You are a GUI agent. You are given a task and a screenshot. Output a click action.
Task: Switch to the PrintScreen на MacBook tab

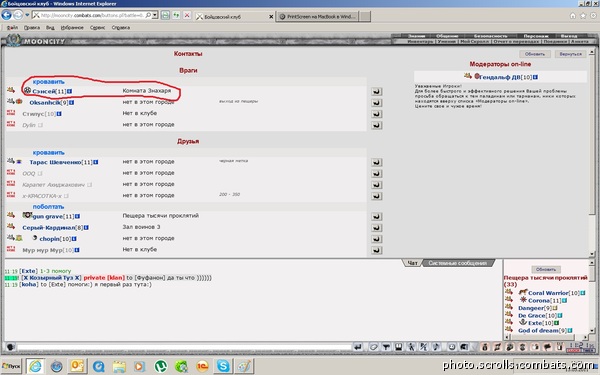pos(318,16)
